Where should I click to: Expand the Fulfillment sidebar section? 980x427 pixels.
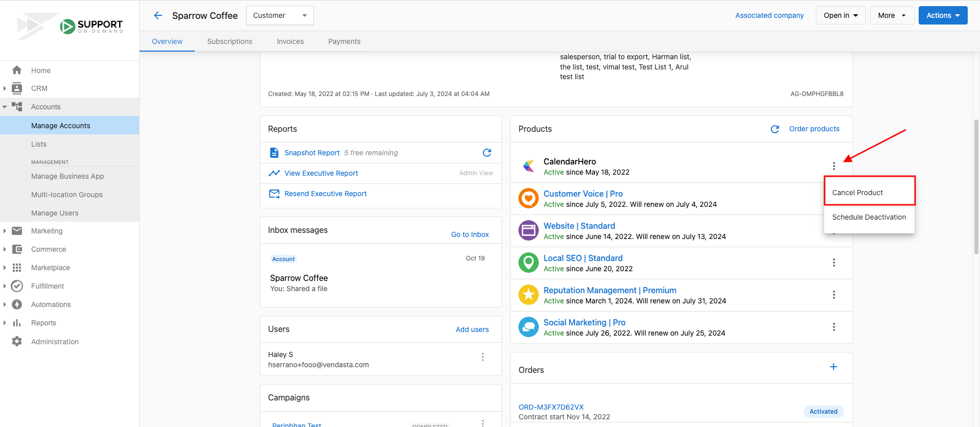click(x=5, y=286)
